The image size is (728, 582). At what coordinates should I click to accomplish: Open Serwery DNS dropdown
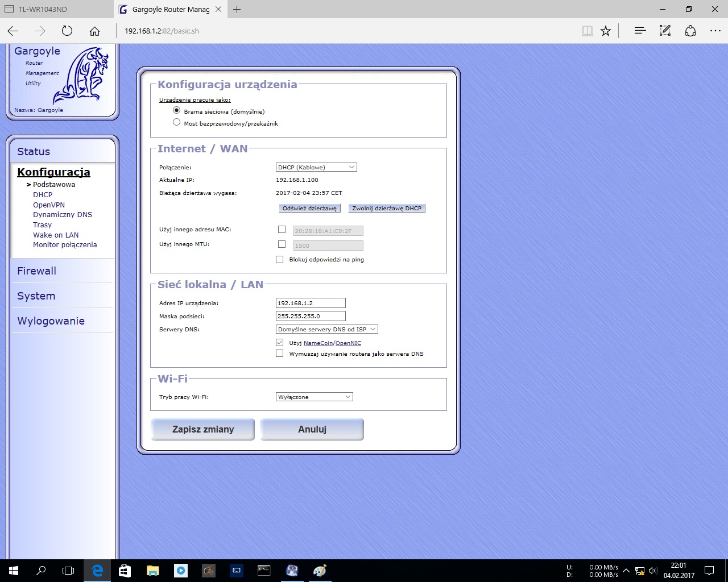coord(326,329)
